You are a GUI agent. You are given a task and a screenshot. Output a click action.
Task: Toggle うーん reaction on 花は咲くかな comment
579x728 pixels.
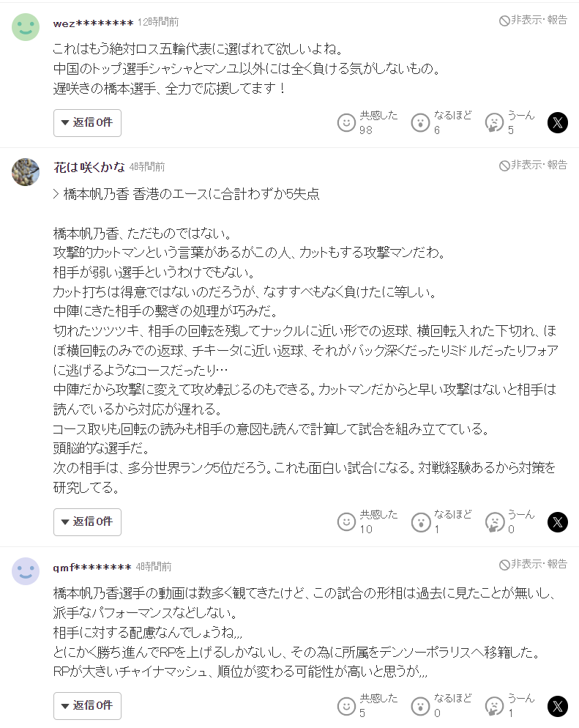tap(494, 521)
